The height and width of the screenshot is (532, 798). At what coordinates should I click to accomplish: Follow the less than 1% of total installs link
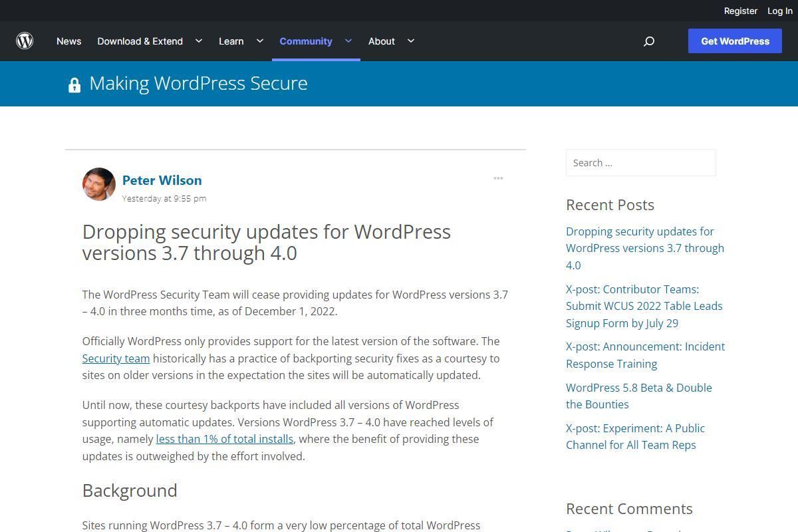225,439
